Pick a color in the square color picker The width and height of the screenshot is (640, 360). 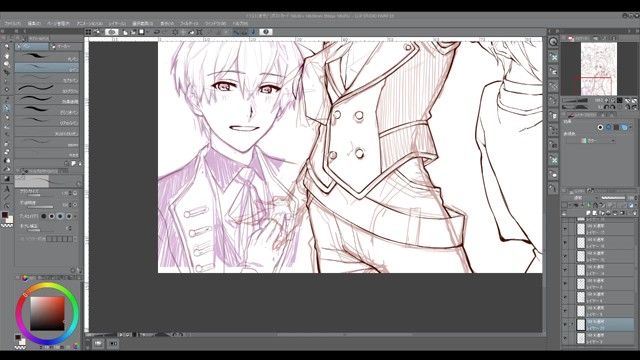47,313
